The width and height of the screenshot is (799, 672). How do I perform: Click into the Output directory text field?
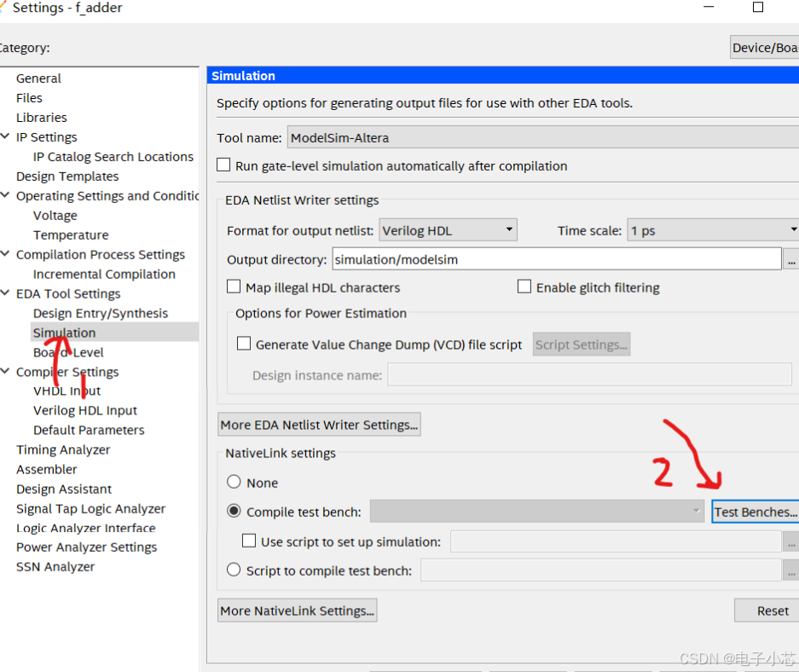(x=554, y=259)
